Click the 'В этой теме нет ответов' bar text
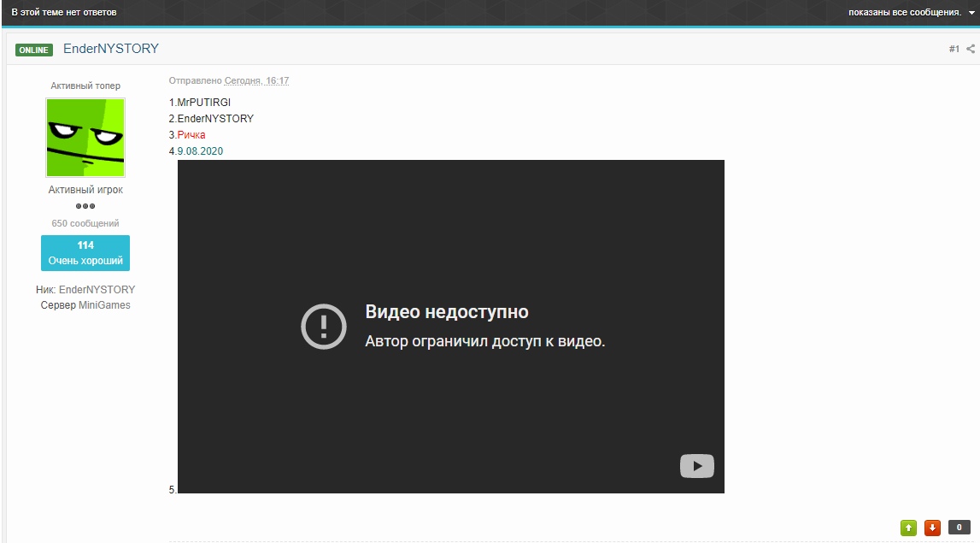The image size is (980, 543). click(x=64, y=13)
